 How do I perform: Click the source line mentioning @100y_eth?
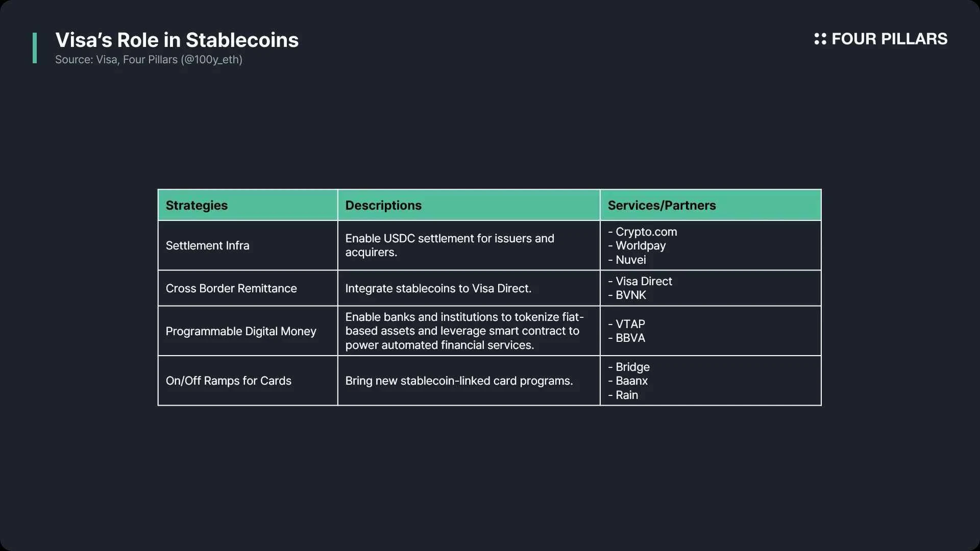[149, 60]
